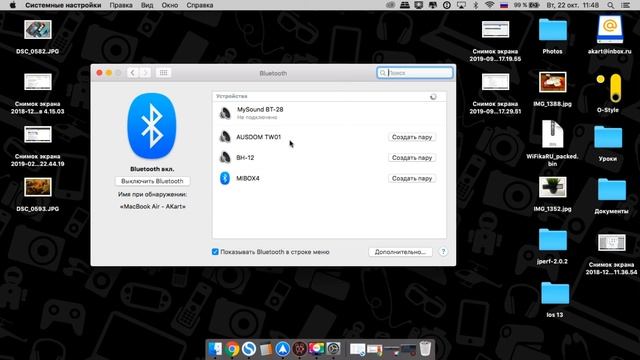Screen dimensions: 640x360
Task: Pair with BH-12 via Создать пару
Action: click(x=412, y=158)
